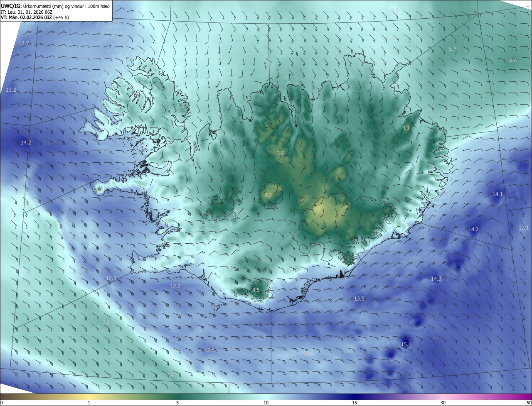Click the 7.4 value near the bottom of the map
This screenshot has height=406, width=532.
170,375
